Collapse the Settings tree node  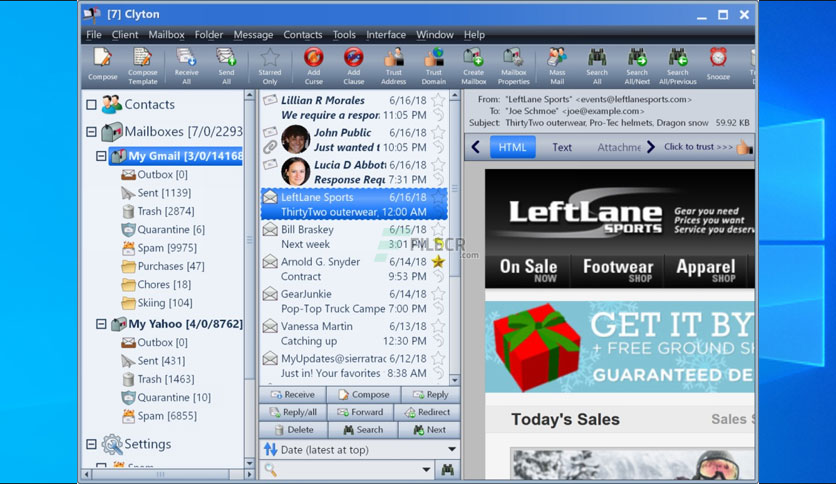tap(91, 444)
